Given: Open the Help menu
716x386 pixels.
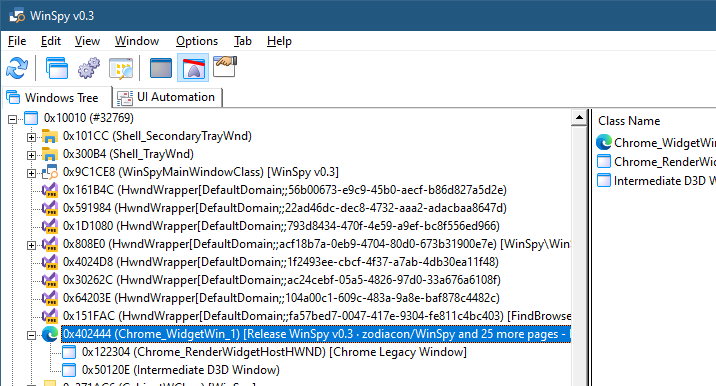Looking at the screenshot, I should pyautogui.click(x=279, y=41).
